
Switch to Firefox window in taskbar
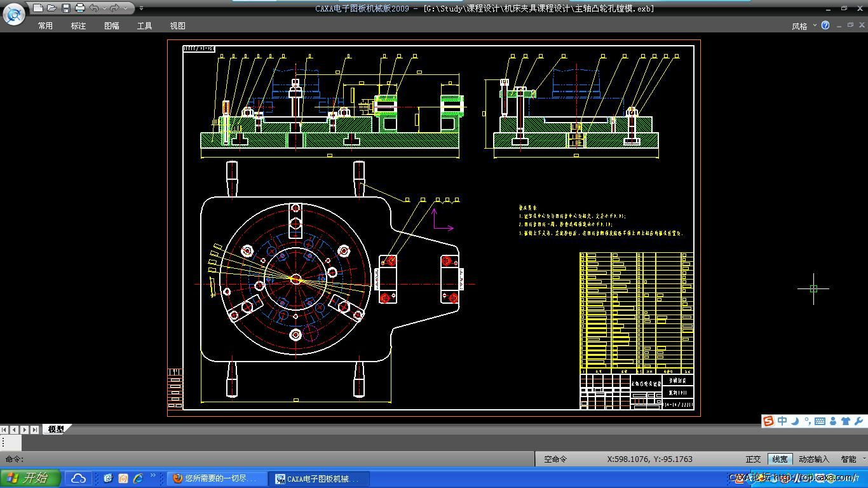pos(216,478)
